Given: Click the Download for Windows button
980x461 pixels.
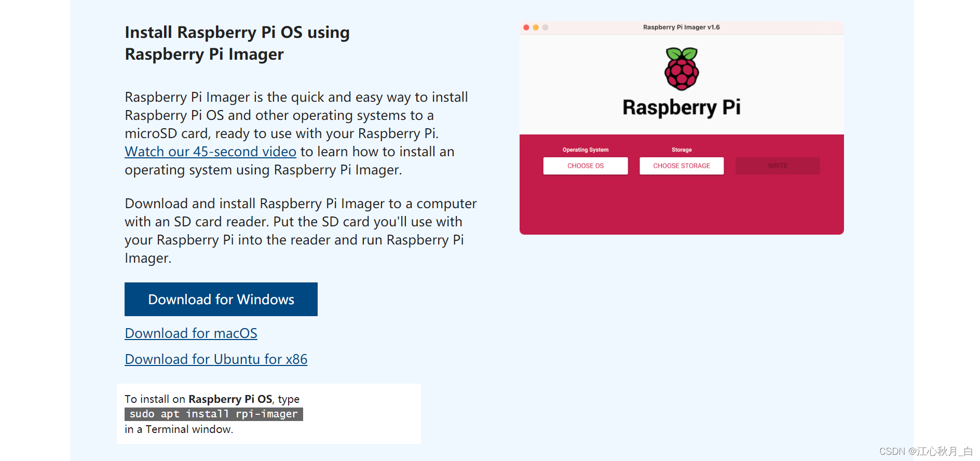Looking at the screenshot, I should (221, 299).
